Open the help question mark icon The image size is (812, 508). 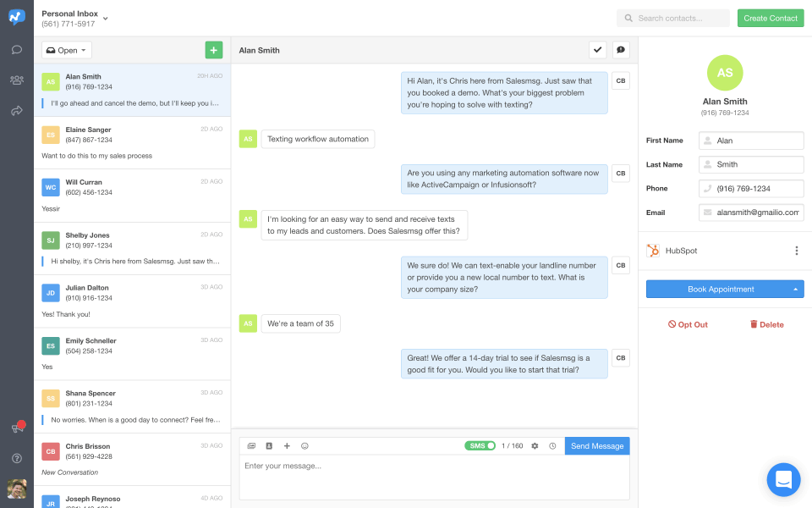(x=17, y=458)
